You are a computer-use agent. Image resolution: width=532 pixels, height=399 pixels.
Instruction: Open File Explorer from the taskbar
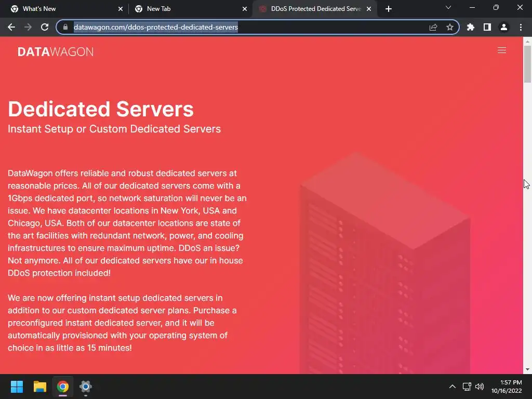[39, 387]
